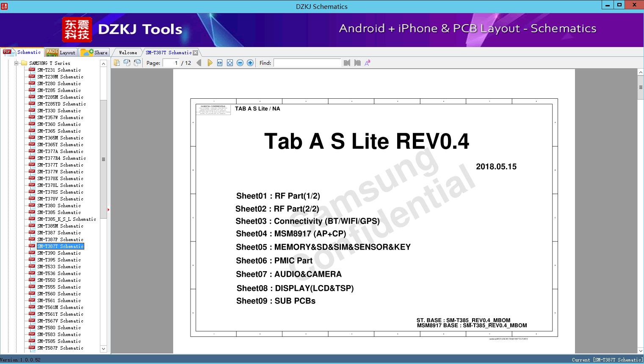
Task: Click the 'Tab A S Lite REV0.4' title
Action: tap(367, 141)
